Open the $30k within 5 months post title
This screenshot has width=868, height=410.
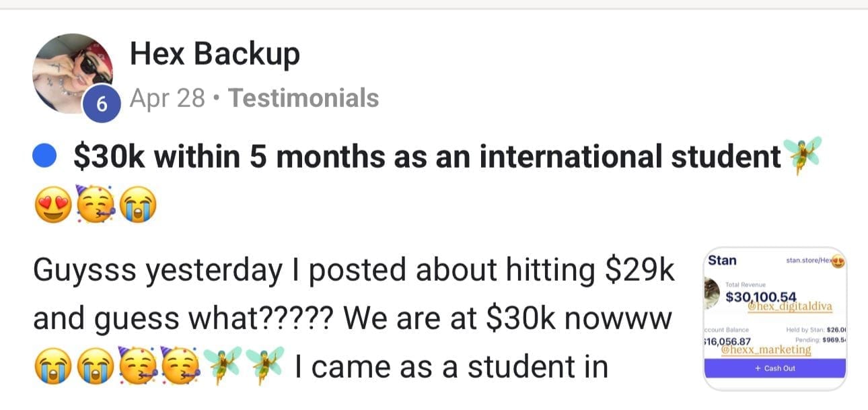point(427,157)
